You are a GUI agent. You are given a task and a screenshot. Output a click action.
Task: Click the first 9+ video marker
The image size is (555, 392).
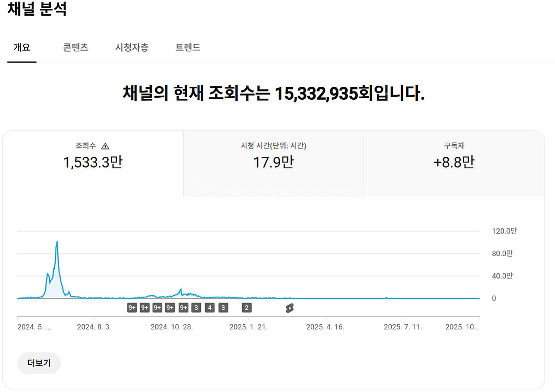[x=132, y=308]
